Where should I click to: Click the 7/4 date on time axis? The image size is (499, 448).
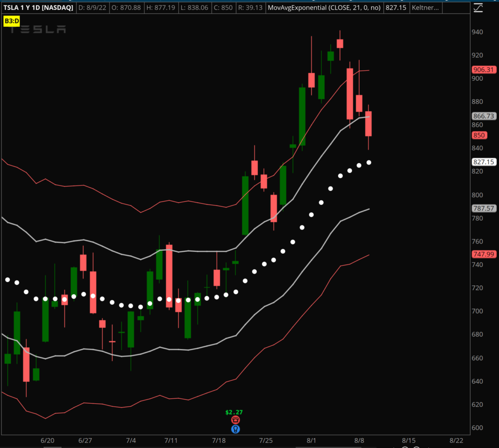coord(131,441)
